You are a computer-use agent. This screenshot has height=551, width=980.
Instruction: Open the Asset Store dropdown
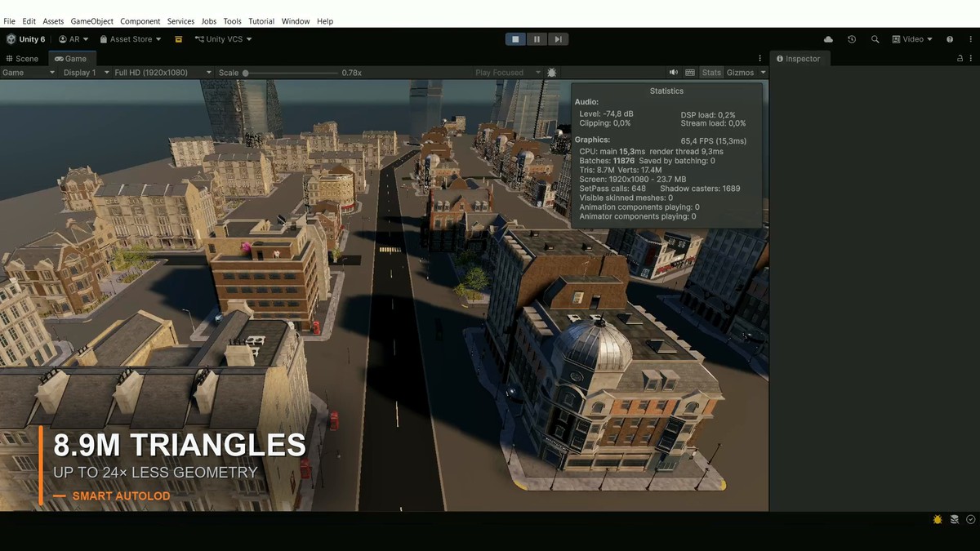tap(131, 39)
